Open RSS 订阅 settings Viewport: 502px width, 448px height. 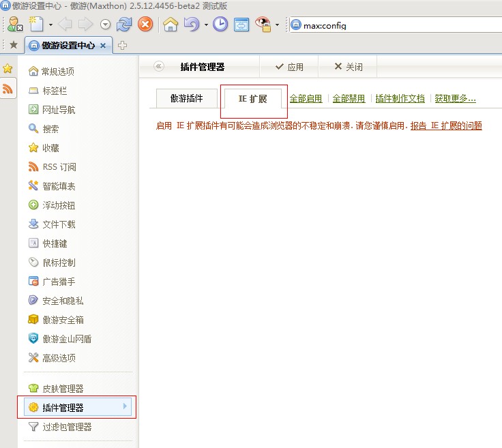pos(52,166)
